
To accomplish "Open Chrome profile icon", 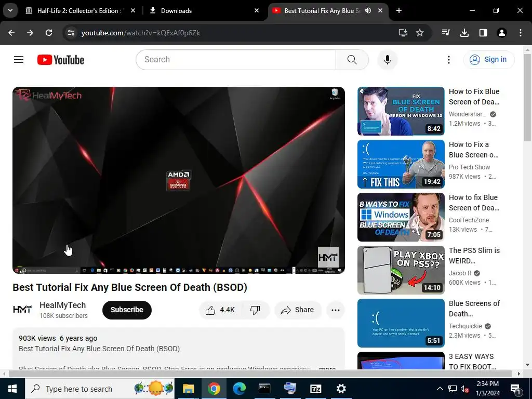I will click(x=501, y=33).
